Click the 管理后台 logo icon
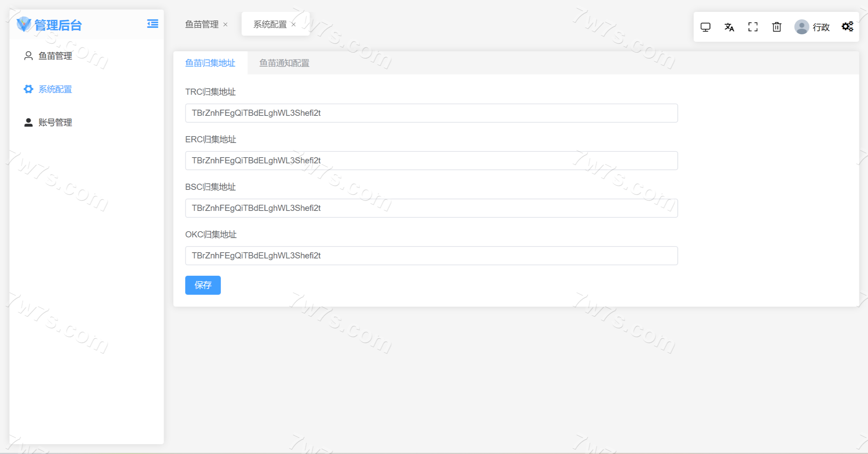The image size is (868, 454). [x=24, y=24]
